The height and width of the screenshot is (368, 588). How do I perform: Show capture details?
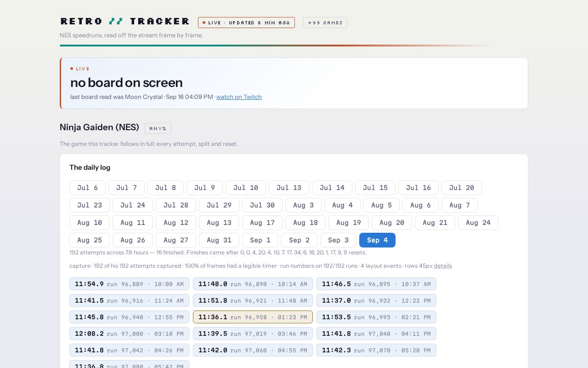[443, 265]
